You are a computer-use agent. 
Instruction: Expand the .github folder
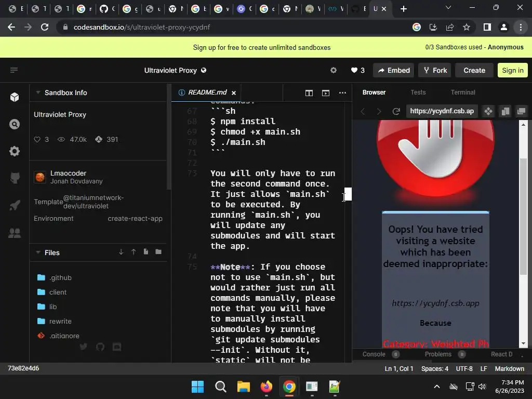(54, 277)
